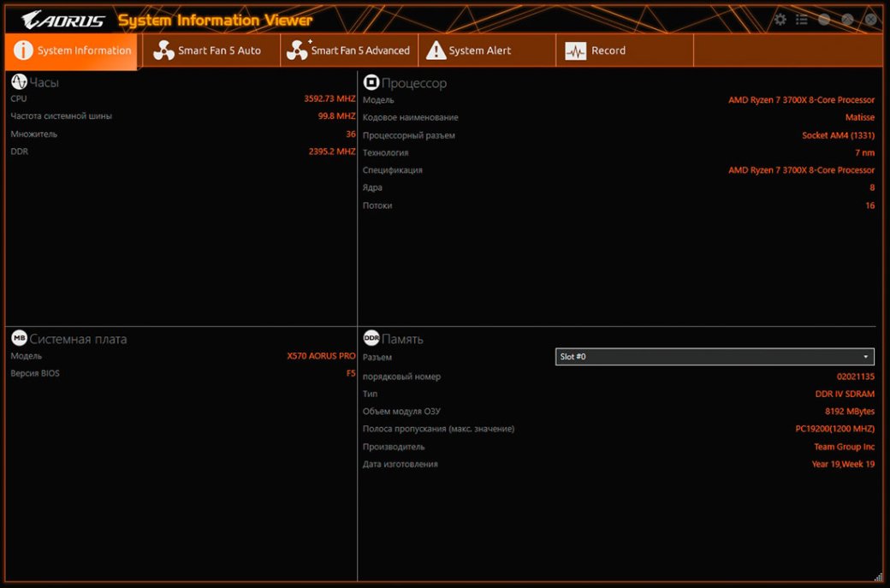The width and height of the screenshot is (890, 588).
Task: Click the chip icon beside Процессор
Action: pos(371,82)
